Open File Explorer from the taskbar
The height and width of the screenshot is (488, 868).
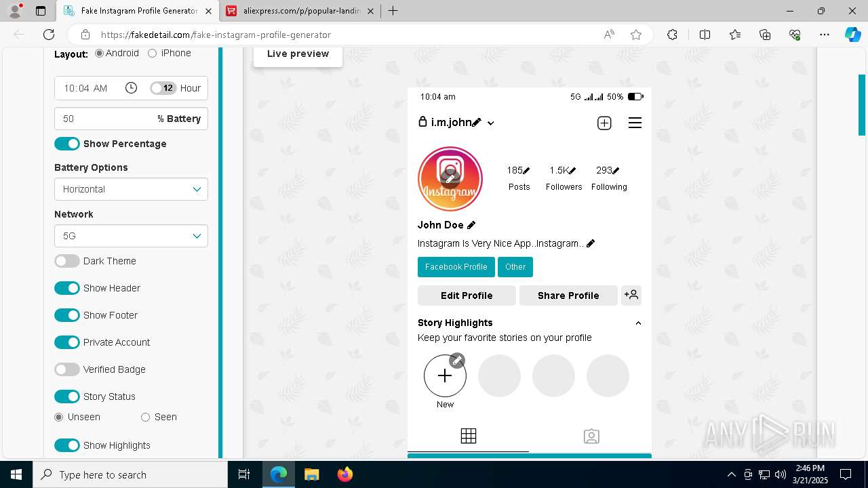coord(311,474)
